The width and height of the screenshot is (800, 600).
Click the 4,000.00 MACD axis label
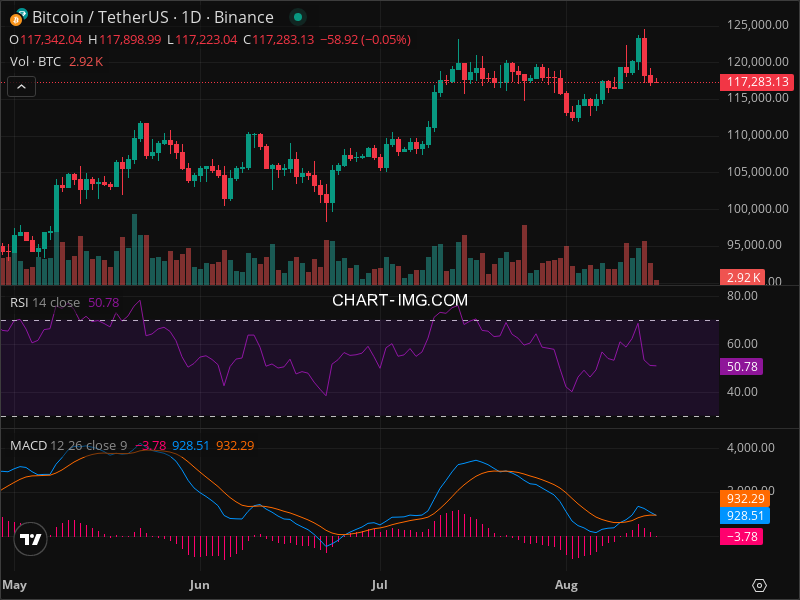point(751,448)
